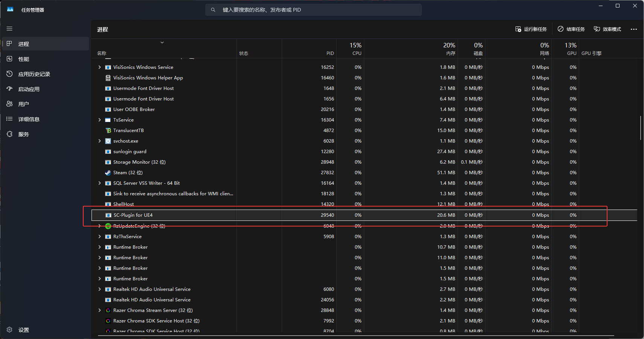Screen dimensions: 644x339
Task: Open the Processes tab in sidebar
Action: coord(46,44)
